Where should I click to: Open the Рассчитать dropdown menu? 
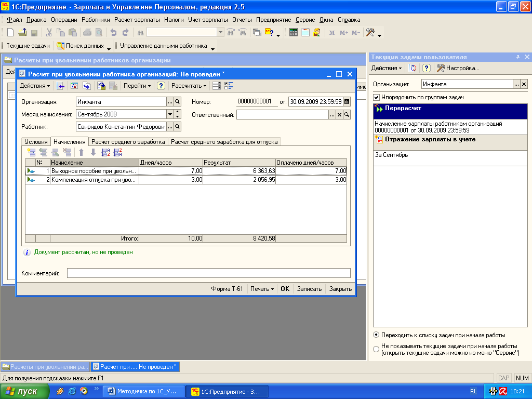tap(189, 86)
